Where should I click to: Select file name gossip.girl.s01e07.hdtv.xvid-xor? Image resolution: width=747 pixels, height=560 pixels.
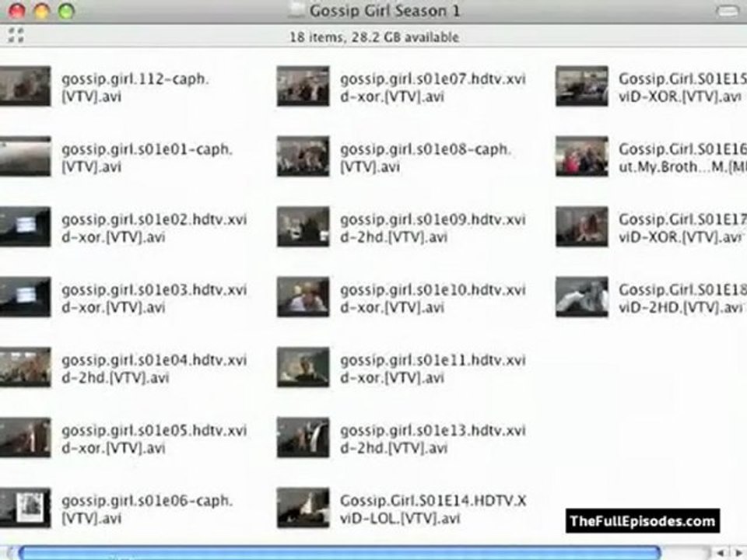click(433, 88)
